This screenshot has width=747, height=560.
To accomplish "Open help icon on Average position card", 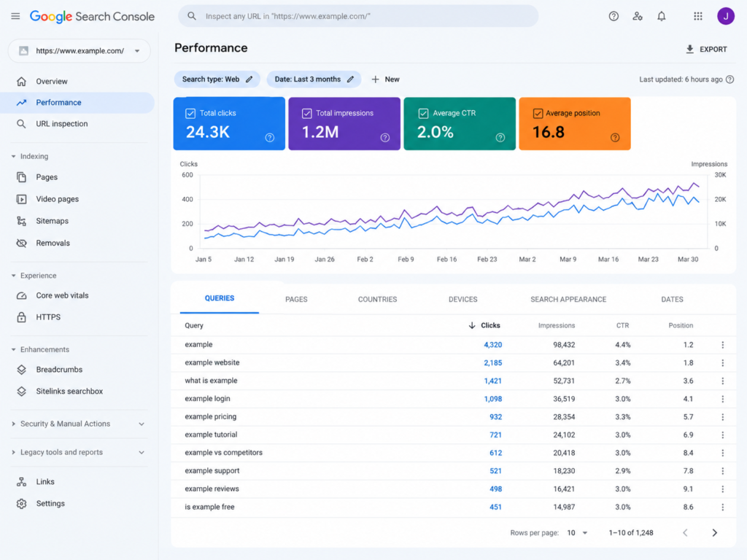I will pos(615,138).
